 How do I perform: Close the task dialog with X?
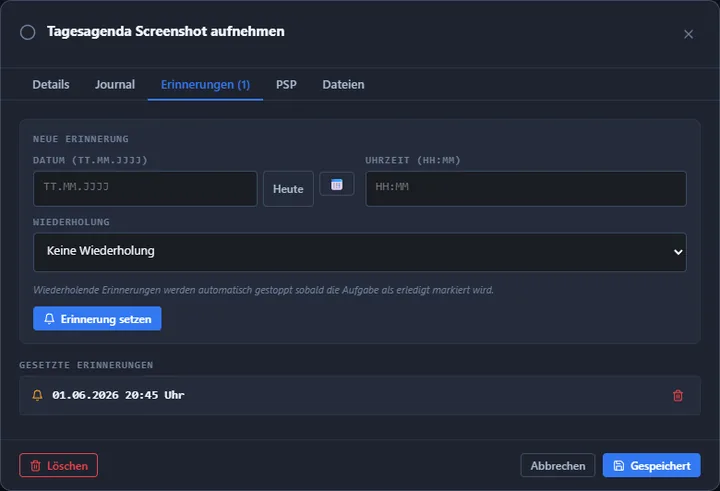688,34
